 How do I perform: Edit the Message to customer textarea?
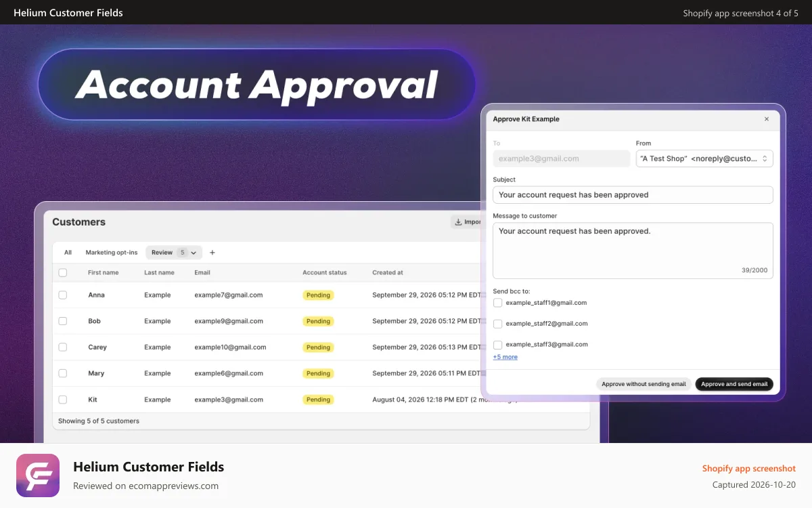coord(633,251)
